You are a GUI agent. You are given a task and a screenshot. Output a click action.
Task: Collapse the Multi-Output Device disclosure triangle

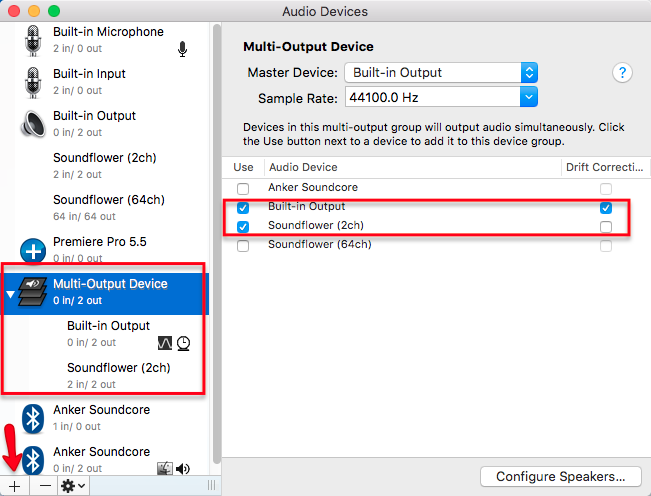pyautogui.click(x=10, y=294)
